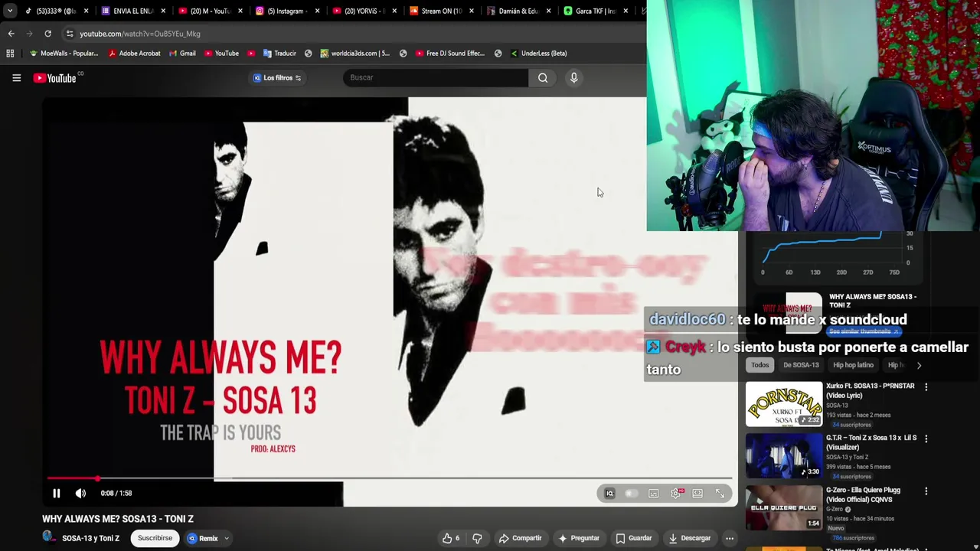Switch to the Garca TKF tab
The width and height of the screenshot is (980, 551).
click(595, 11)
